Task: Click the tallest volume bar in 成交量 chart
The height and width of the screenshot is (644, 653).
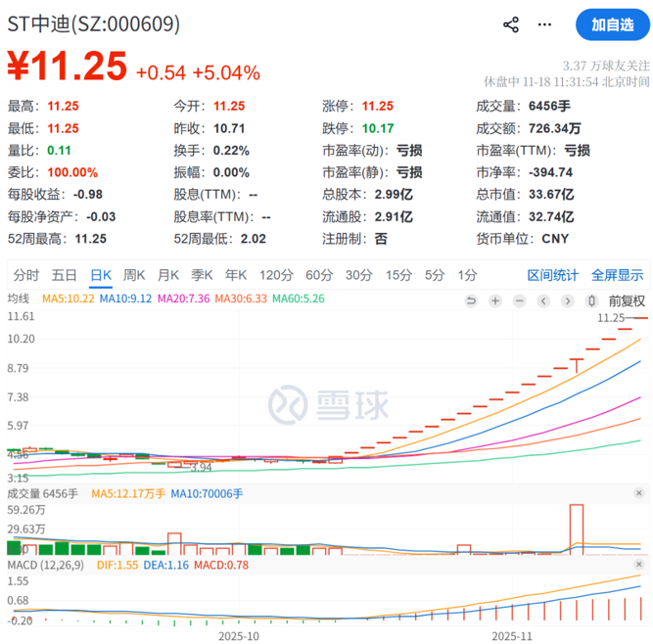Action: [577, 529]
